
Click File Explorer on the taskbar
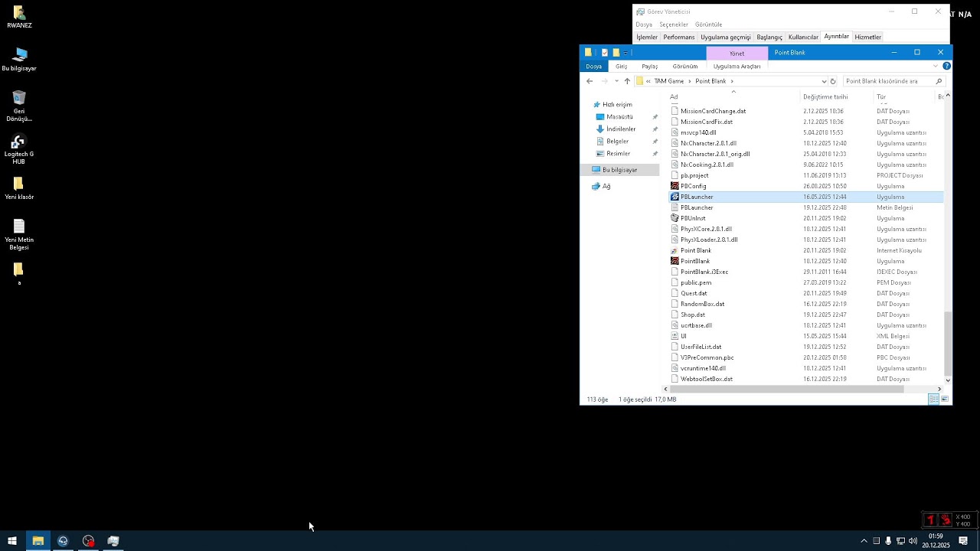(x=38, y=541)
